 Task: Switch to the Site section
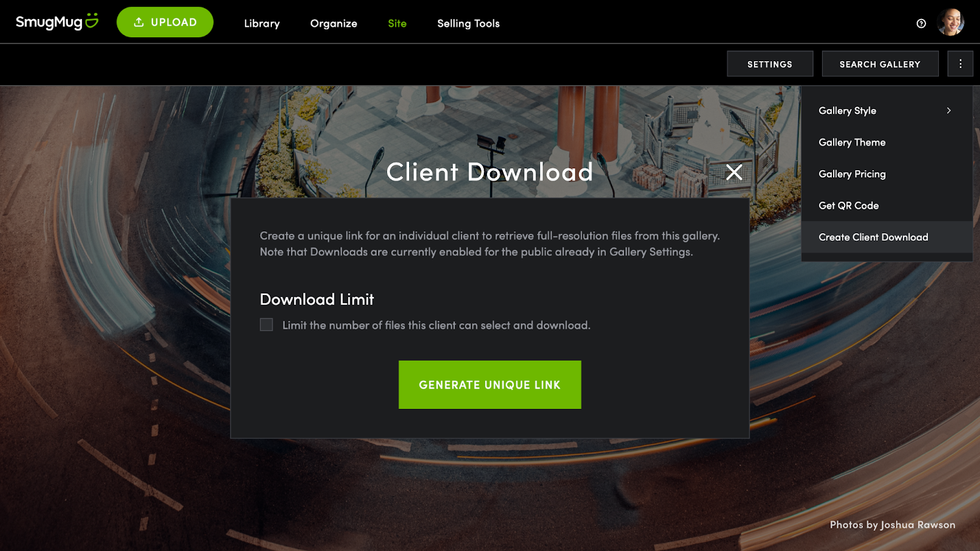pos(396,23)
